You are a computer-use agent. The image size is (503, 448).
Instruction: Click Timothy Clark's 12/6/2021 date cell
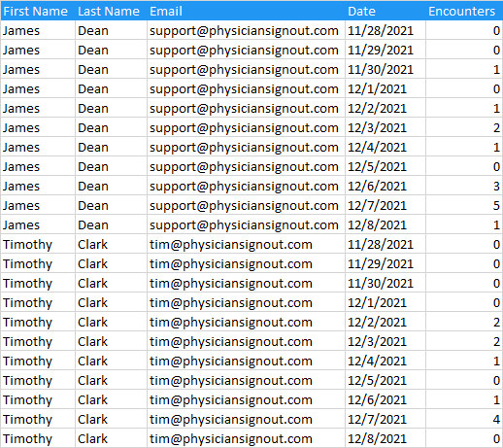click(x=386, y=400)
